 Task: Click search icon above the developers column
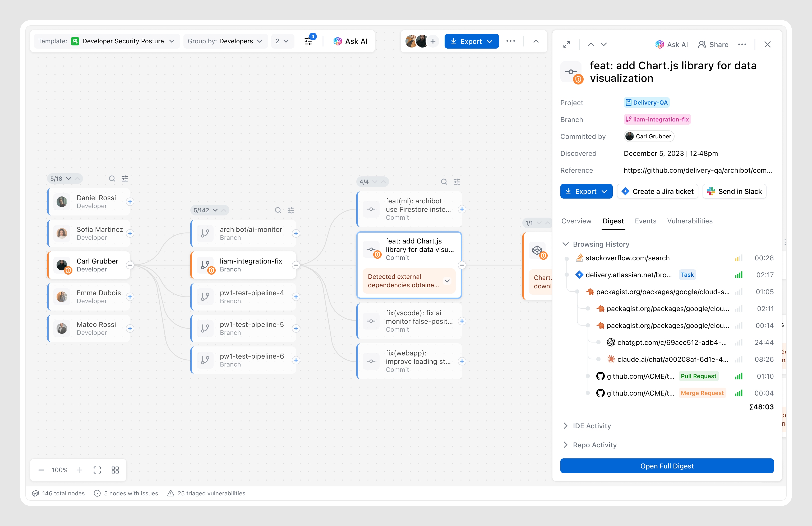112,179
